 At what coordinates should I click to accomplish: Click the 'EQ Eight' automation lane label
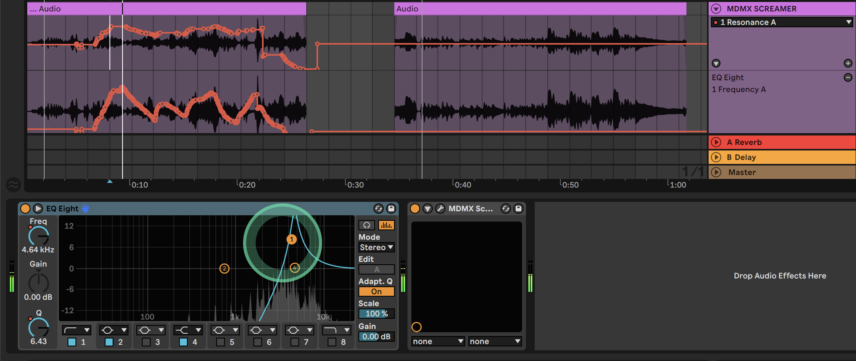click(728, 78)
